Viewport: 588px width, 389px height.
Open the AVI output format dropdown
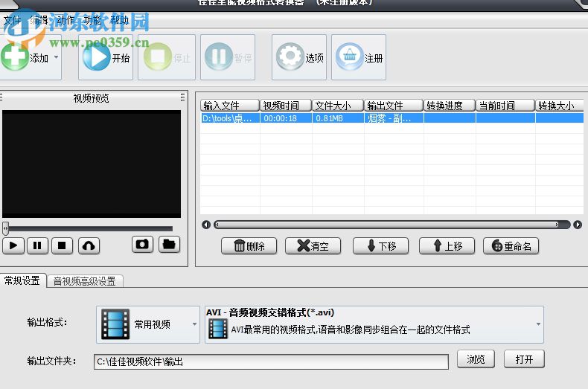pos(374,324)
